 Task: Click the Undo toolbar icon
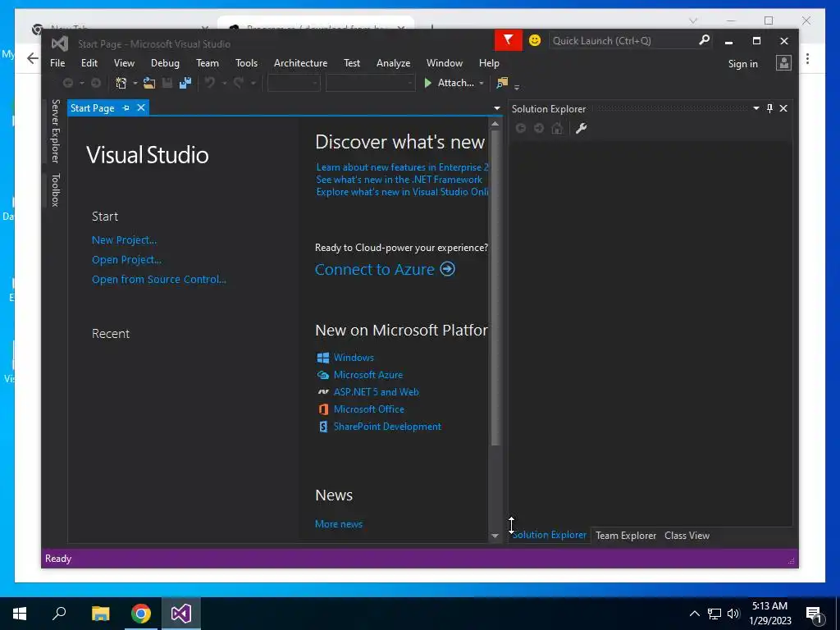[x=210, y=83]
